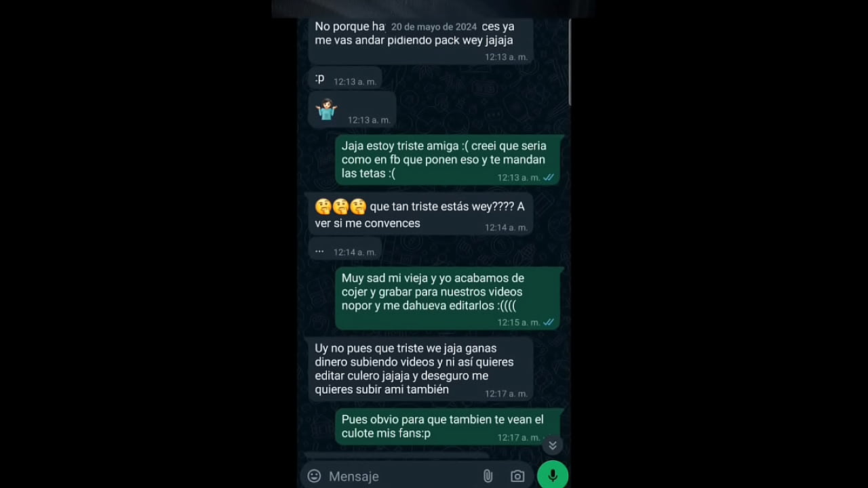Tap the read receipt ticks on the 12:15 message
868x488 pixels.
click(549, 323)
